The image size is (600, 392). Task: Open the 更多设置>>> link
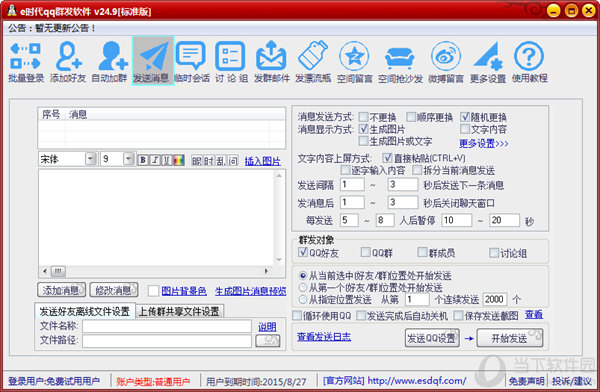pos(484,144)
